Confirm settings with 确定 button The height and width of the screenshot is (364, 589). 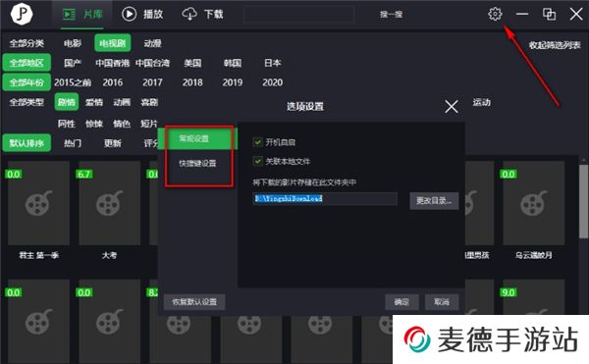(x=402, y=302)
